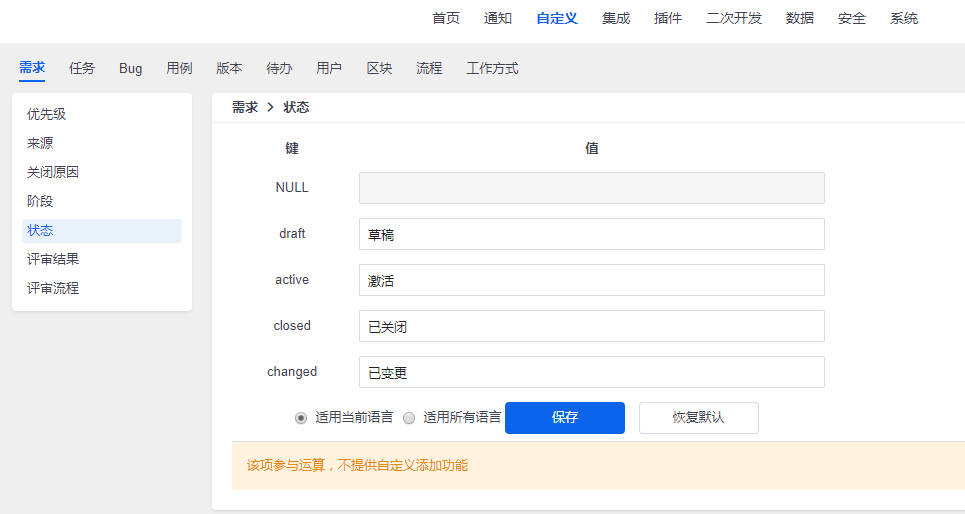Screen dimensions: 965x514
Task: Select the 适用所有语言 radio button
Action: click(409, 418)
